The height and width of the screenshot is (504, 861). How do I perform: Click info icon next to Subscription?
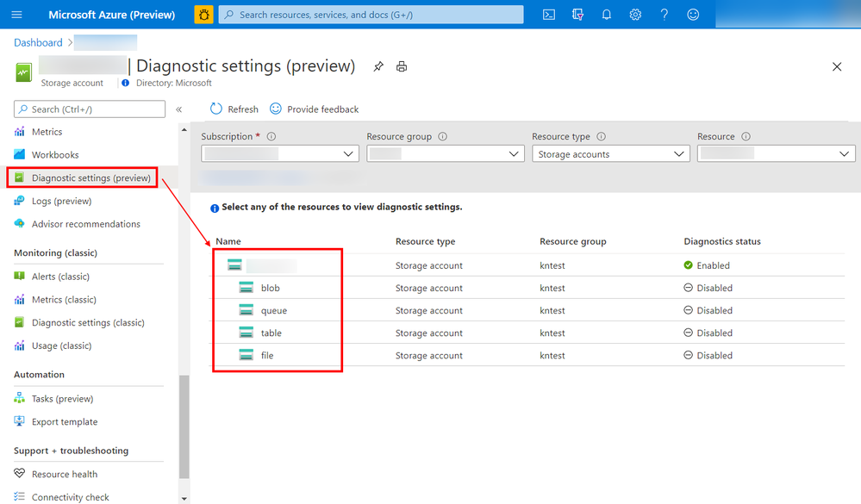[271, 137]
